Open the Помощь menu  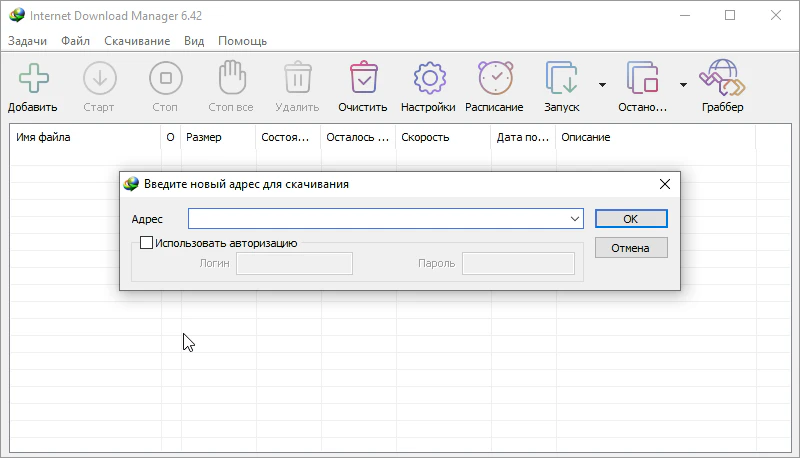pyautogui.click(x=242, y=41)
